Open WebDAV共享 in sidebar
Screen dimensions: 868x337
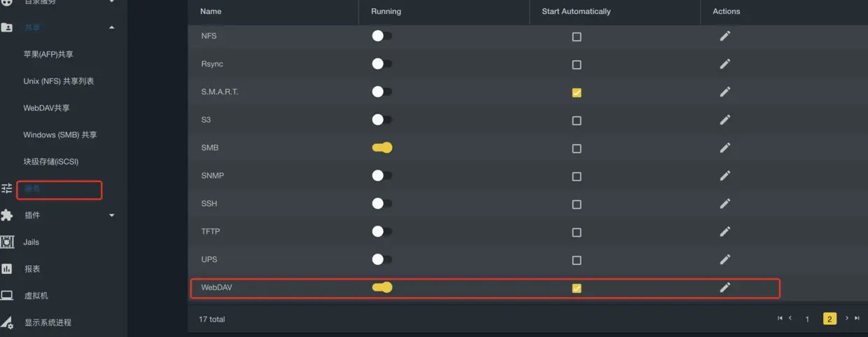tap(47, 108)
